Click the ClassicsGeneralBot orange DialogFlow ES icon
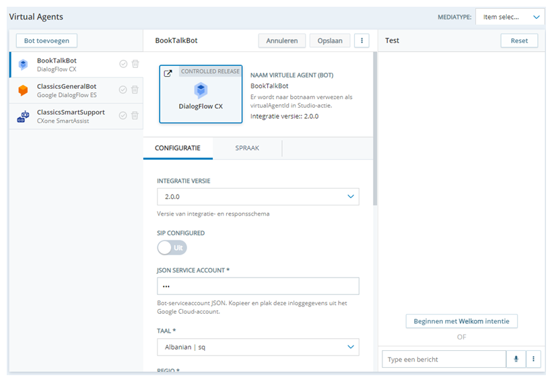 click(x=23, y=90)
